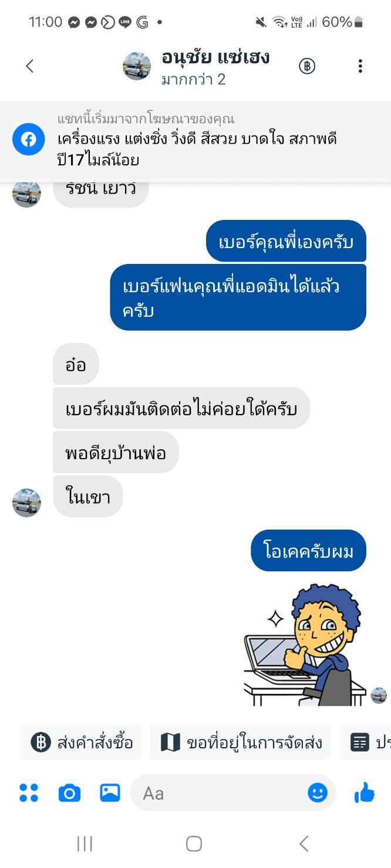Tap the back arrow in the chat header
The image size is (391, 868).
tap(30, 66)
